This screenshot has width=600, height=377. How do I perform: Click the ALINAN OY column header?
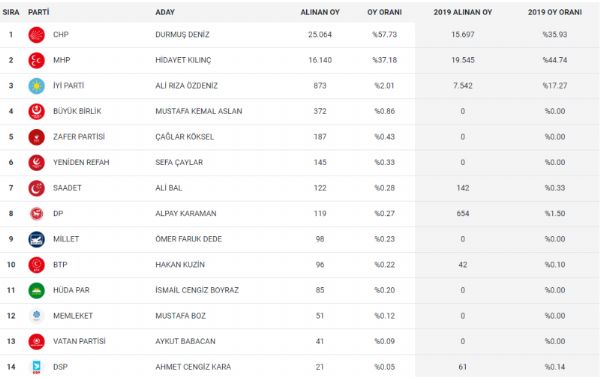320,12
